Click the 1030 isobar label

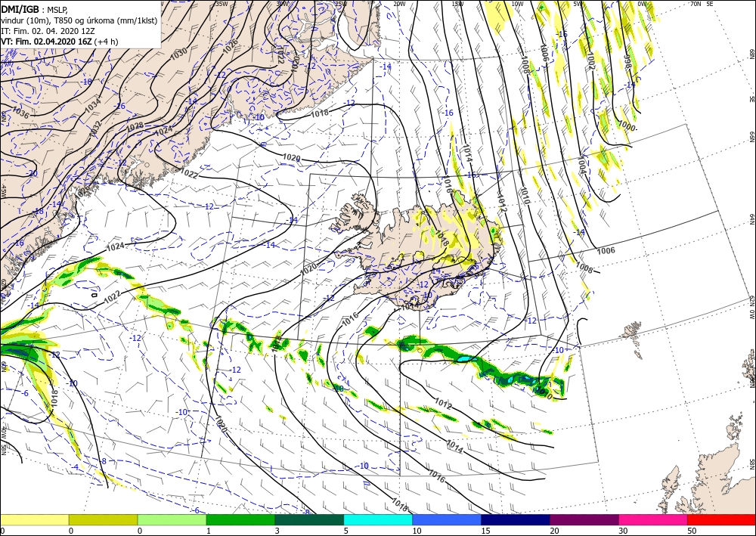178,54
